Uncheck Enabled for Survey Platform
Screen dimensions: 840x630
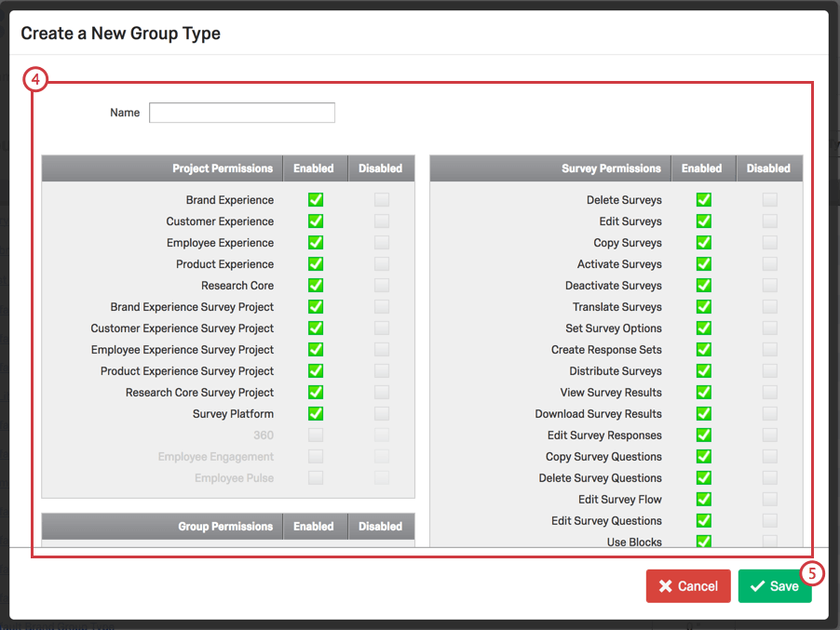[x=316, y=413]
